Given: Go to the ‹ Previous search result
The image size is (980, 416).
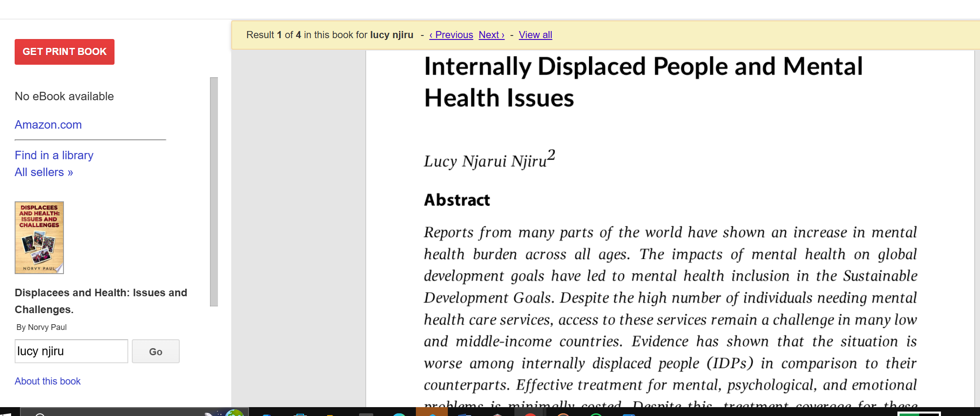Looking at the screenshot, I should click(x=451, y=35).
